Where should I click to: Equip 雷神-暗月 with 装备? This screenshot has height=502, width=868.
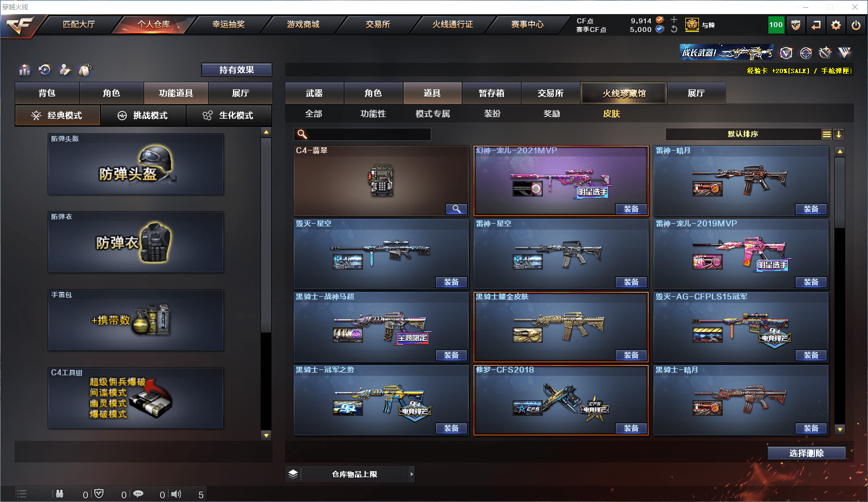tap(811, 209)
